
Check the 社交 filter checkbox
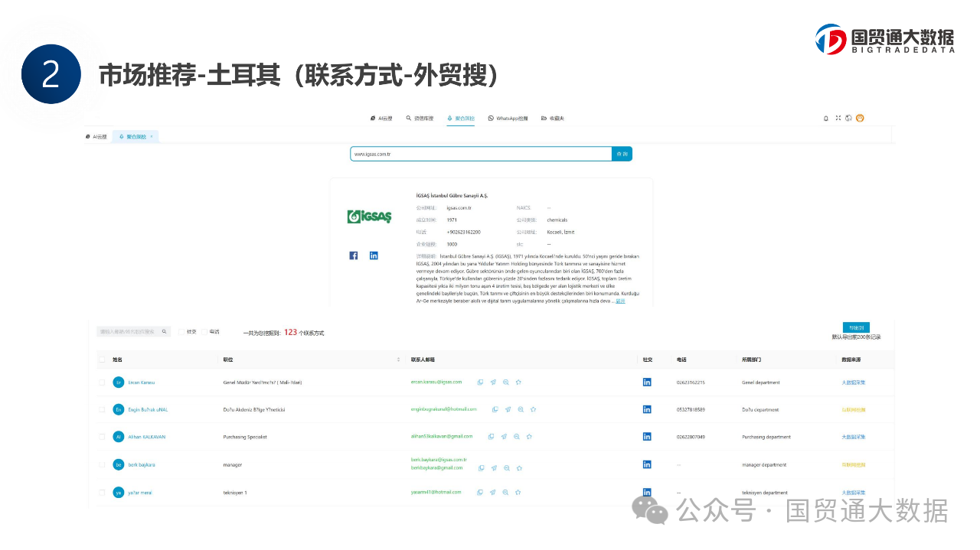(x=181, y=332)
